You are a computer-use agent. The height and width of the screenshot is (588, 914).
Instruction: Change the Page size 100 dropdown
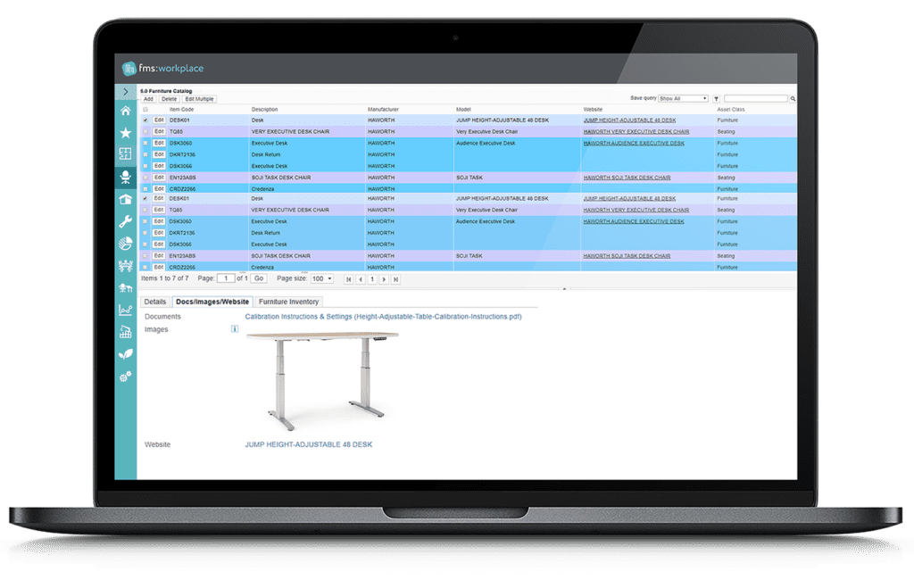(x=321, y=277)
